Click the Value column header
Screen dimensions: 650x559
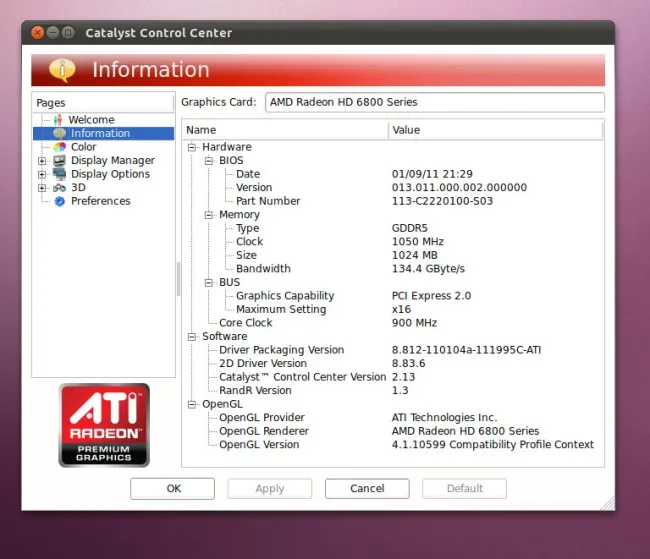coord(495,130)
